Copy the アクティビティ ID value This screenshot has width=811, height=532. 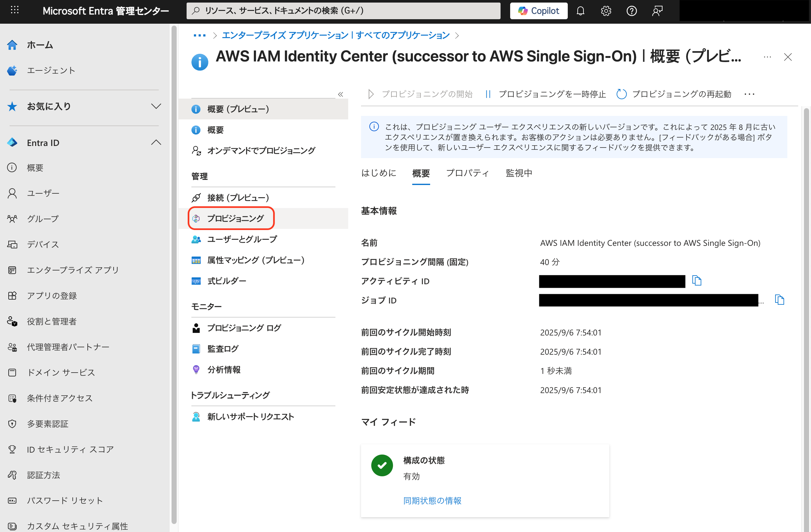coord(696,281)
